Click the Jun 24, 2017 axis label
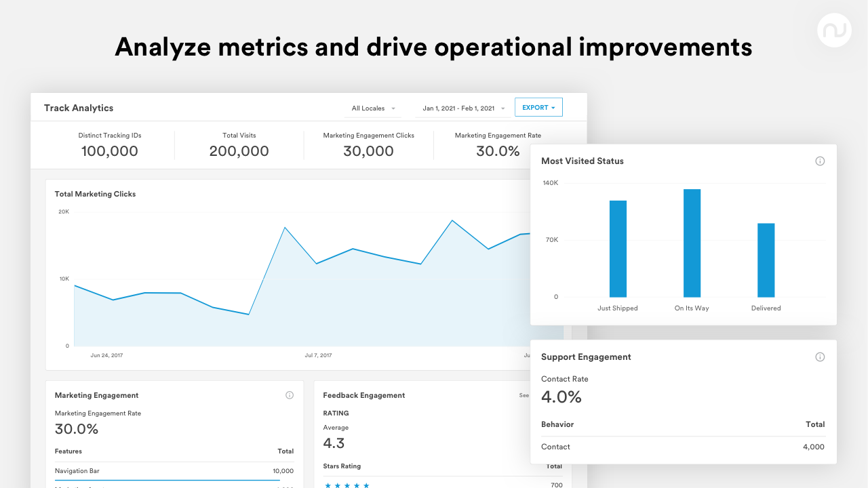This screenshot has height=488, width=868. [106, 355]
